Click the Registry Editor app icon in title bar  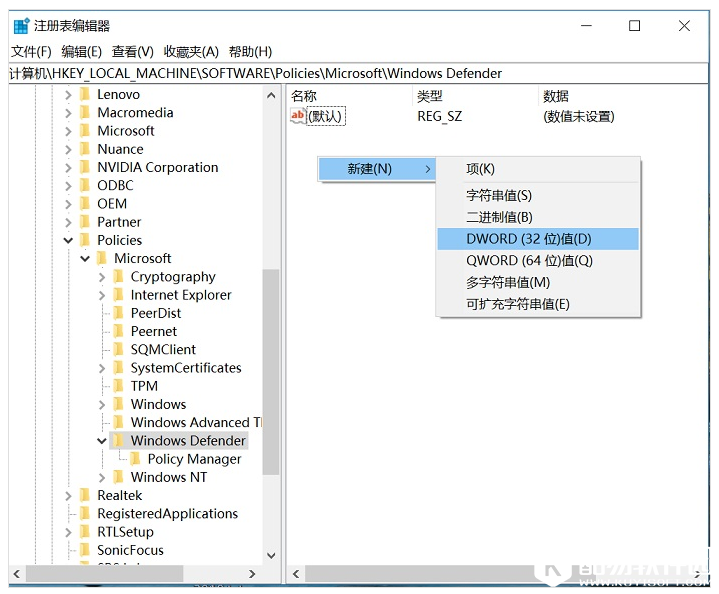point(21,26)
